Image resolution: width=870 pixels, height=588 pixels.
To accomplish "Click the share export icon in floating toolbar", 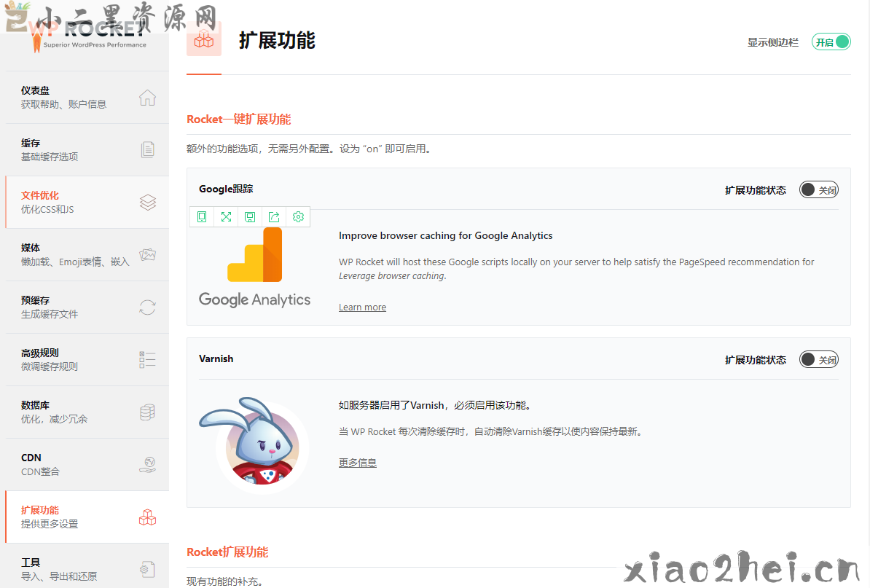I will coord(274,217).
